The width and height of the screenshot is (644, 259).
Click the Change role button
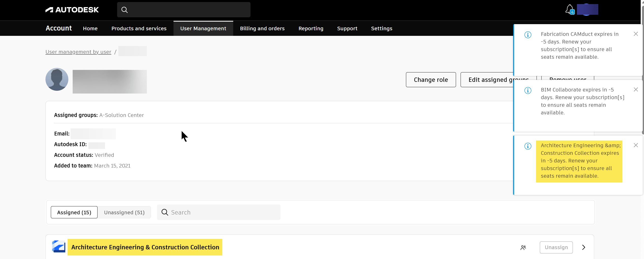431,80
